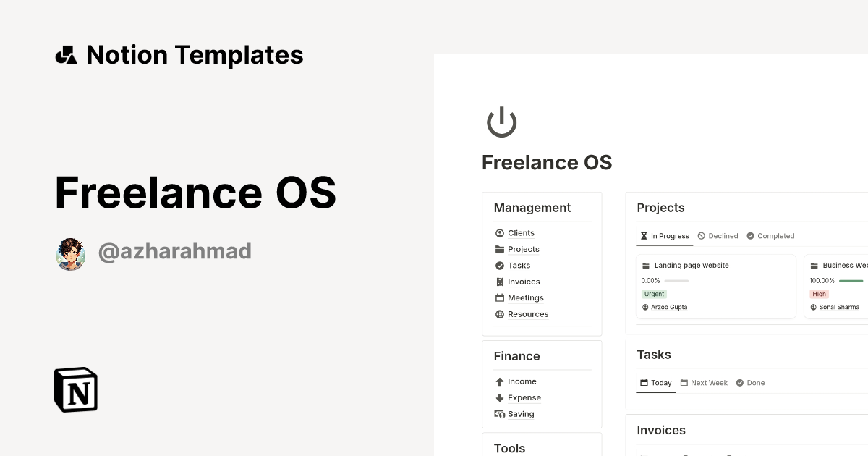The height and width of the screenshot is (456, 868).
Task: Open the Completed projects view
Action: click(770, 235)
